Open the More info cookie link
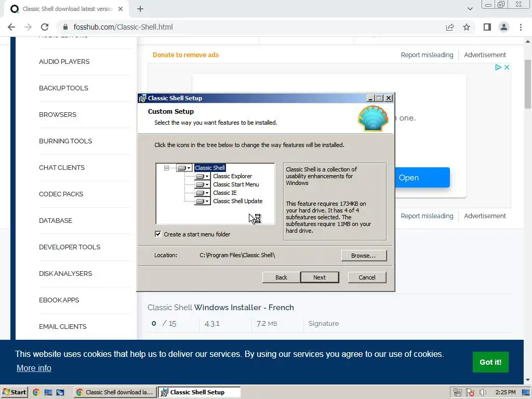 coord(34,368)
